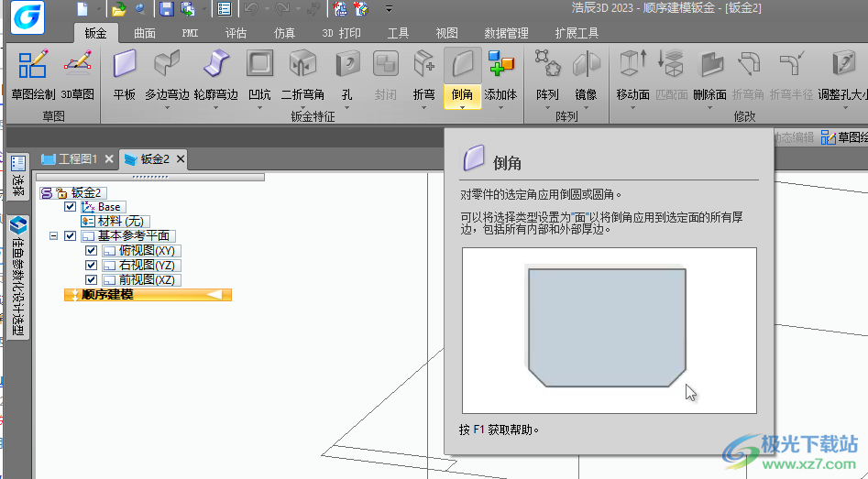Image resolution: width=868 pixels, height=479 pixels.
Task: Select the 平板 tab tool
Action: click(124, 75)
